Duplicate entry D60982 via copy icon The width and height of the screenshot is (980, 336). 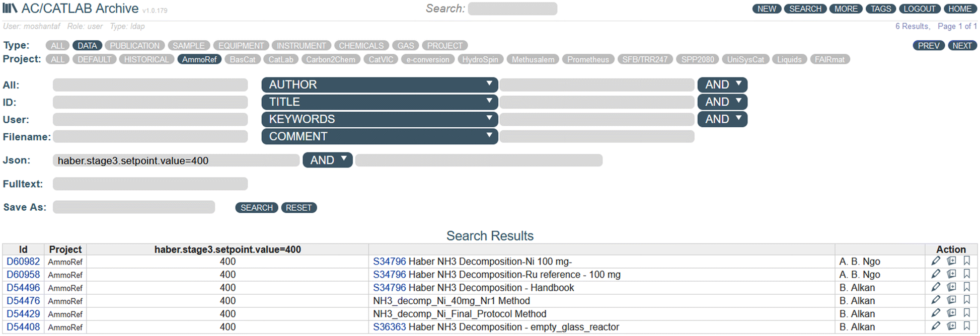[951, 261]
